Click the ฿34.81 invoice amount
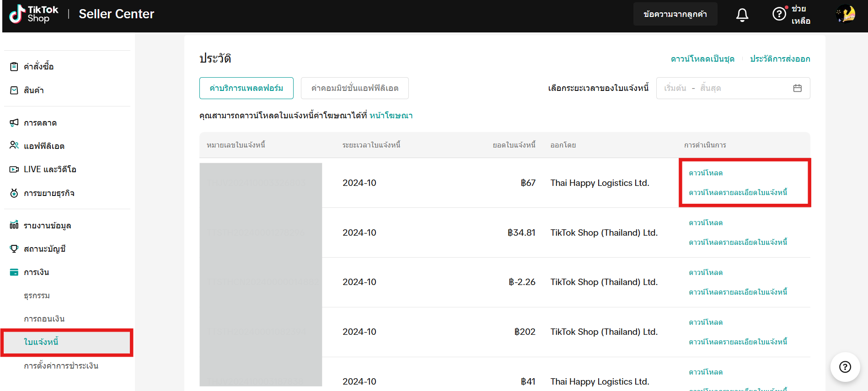This screenshot has width=868, height=391. [521, 232]
